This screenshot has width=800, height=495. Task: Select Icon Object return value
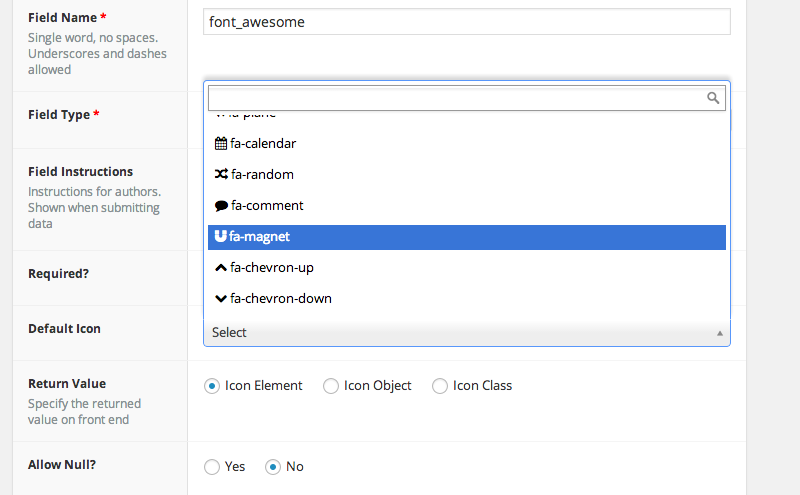click(331, 386)
